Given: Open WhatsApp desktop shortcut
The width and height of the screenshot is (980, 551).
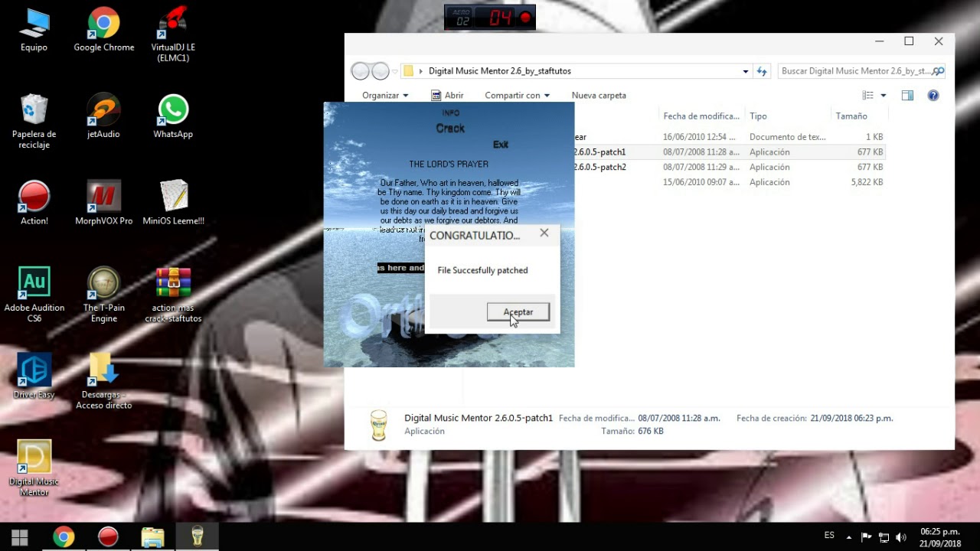Looking at the screenshot, I should click(x=173, y=116).
